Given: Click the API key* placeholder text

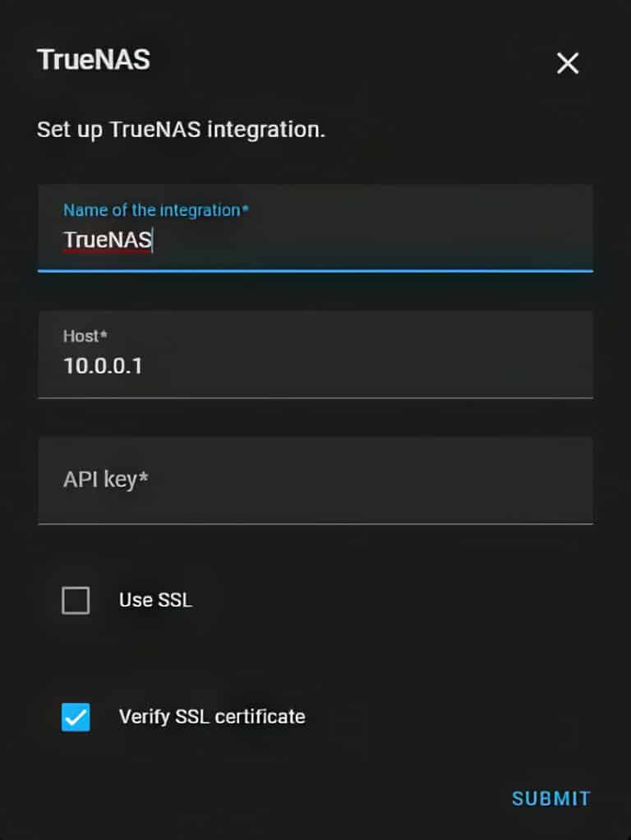Looking at the screenshot, I should [106, 479].
